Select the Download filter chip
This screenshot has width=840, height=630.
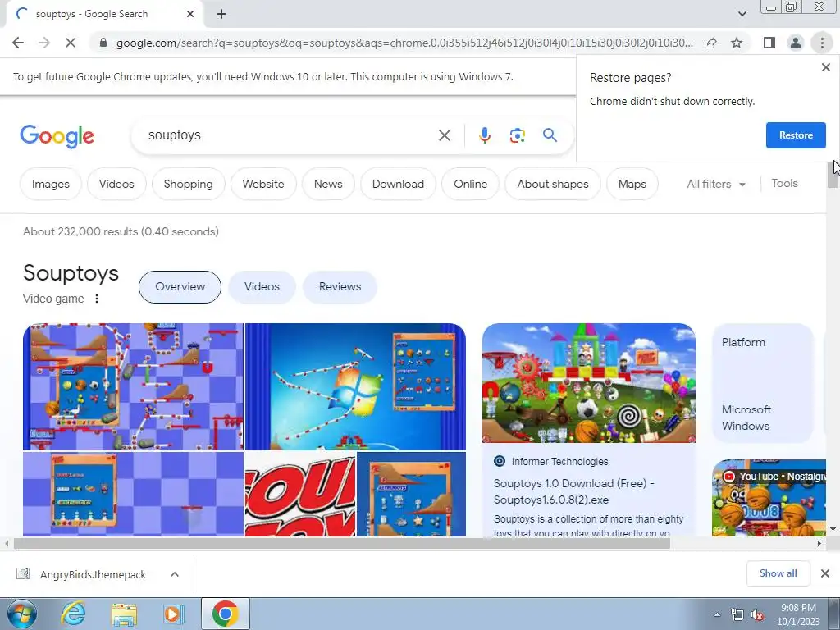pyautogui.click(x=398, y=184)
